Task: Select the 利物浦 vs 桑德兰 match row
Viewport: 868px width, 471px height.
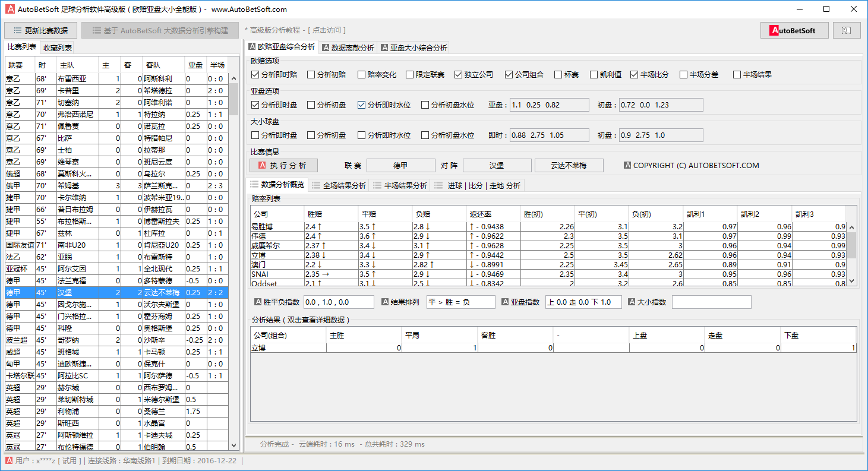Action: coord(116,411)
